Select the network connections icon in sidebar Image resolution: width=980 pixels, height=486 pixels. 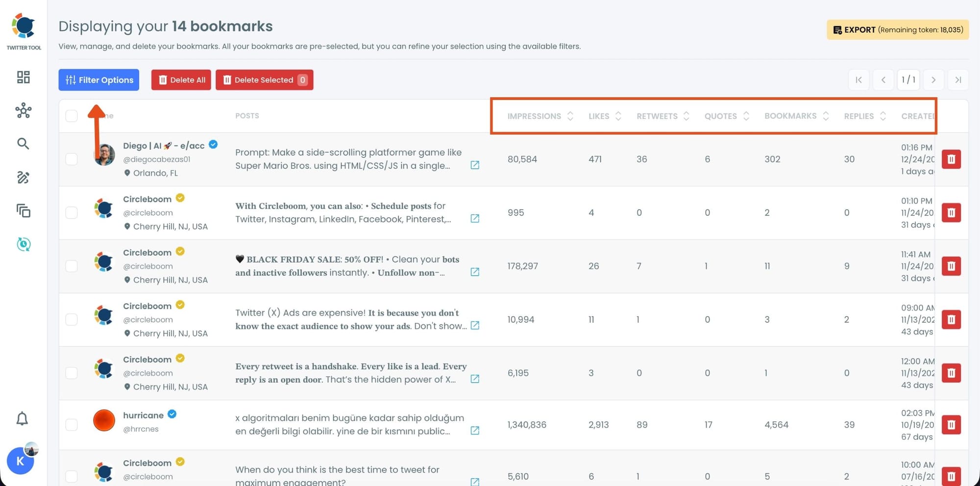pyautogui.click(x=23, y=111)
